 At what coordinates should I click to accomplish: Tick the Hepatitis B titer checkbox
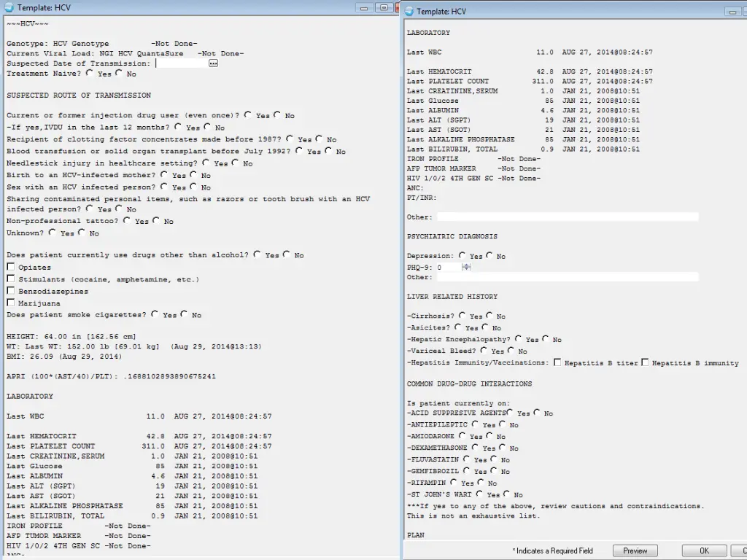pyautogui.click(x=557, y=362)
